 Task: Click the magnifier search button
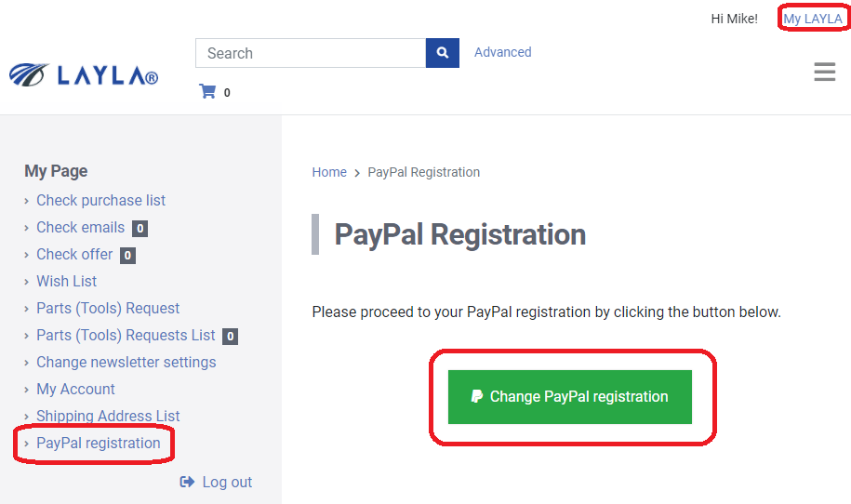coord(443,53)
